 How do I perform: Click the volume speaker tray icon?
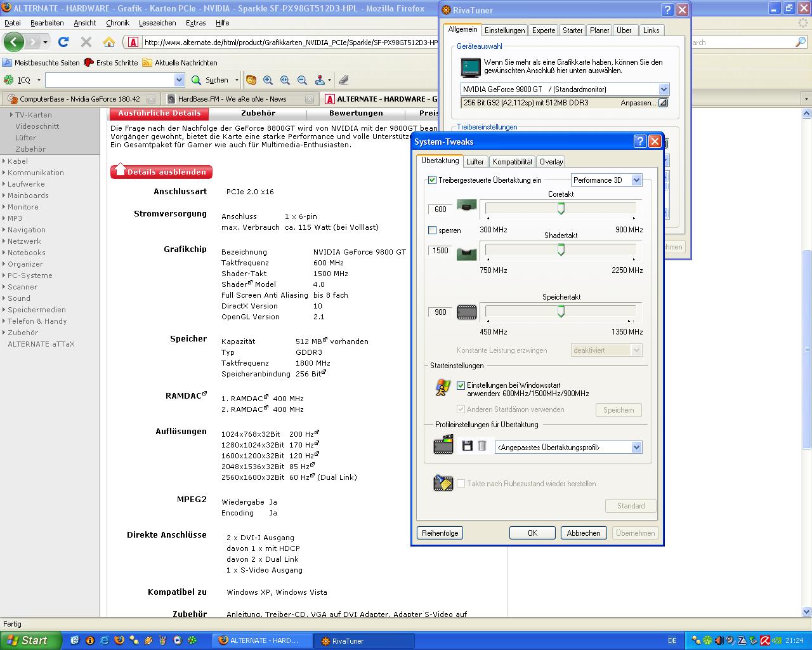(x=719, y=640)
